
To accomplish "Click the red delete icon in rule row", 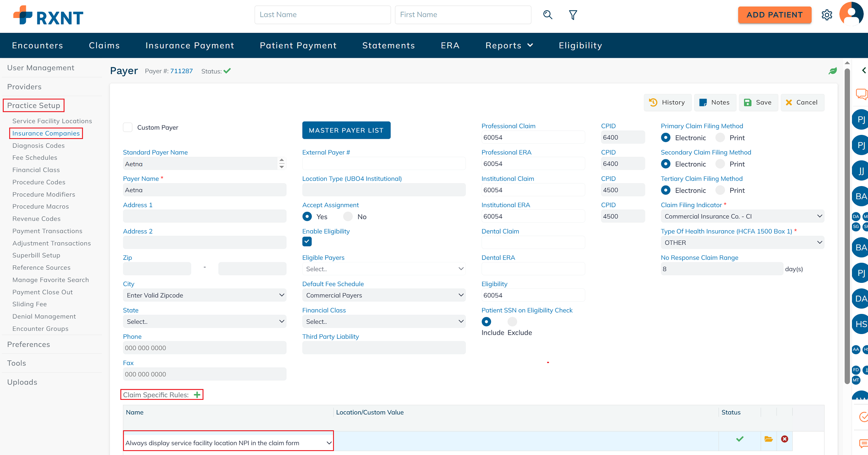I will click(784, 439).
